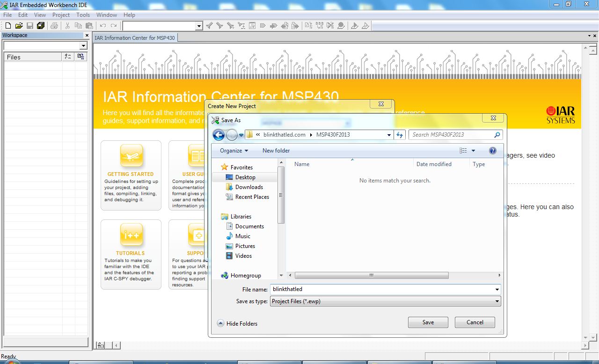This screenshot has width=599, height=364.
Task: Open the Tools menu
Action: point(83,15)
